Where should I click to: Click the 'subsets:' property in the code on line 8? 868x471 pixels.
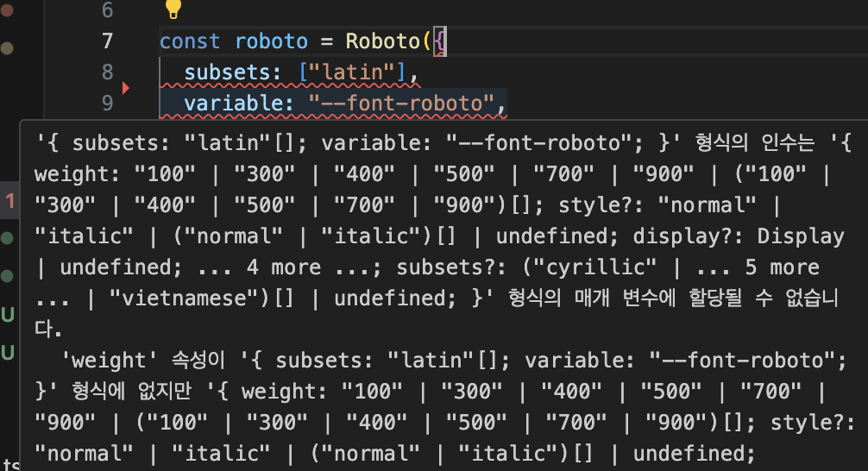coord(232,72)
